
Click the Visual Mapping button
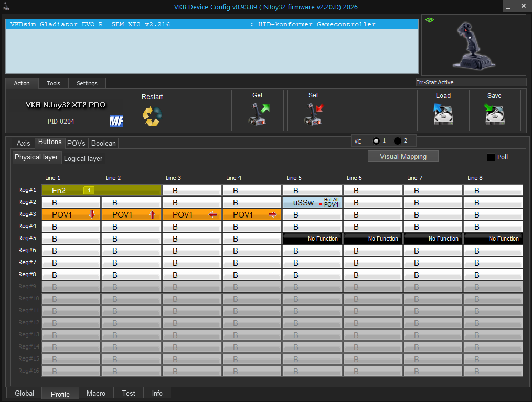[x=403, y=156]
